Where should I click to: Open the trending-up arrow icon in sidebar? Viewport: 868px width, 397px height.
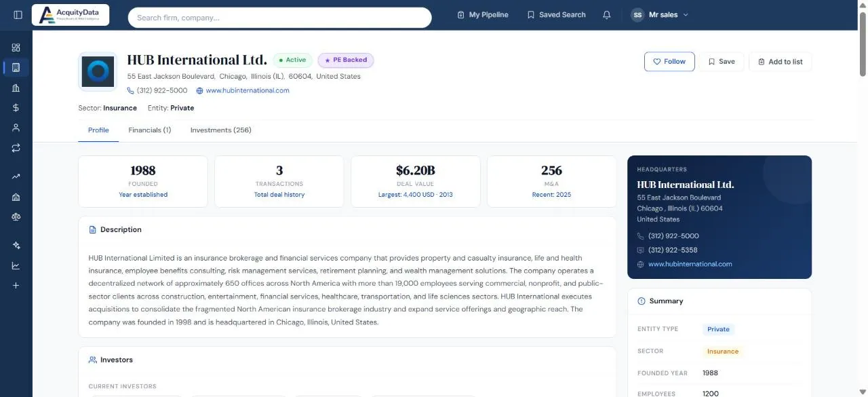pyautogui.click(x=16, y=176)
